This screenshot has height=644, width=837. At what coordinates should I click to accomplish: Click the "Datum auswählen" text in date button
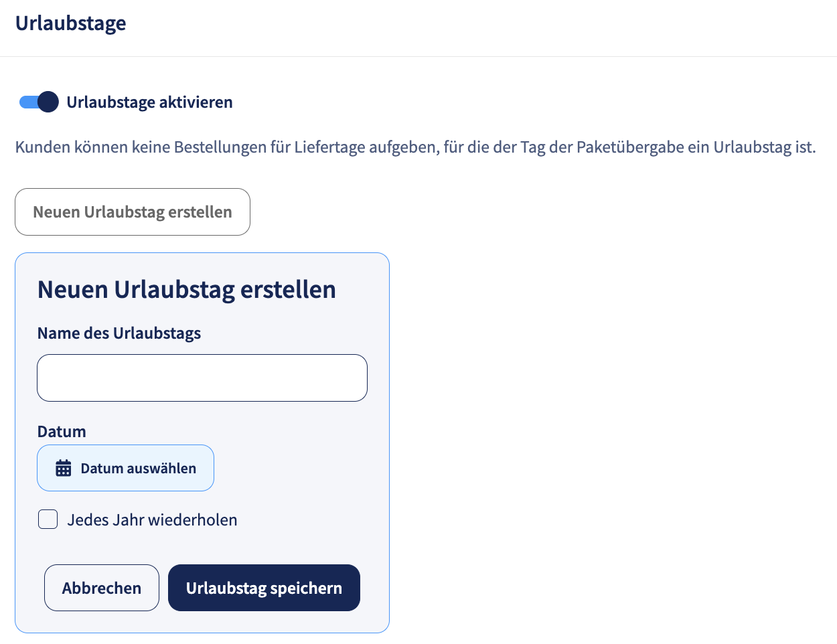[x=139, y=469]
